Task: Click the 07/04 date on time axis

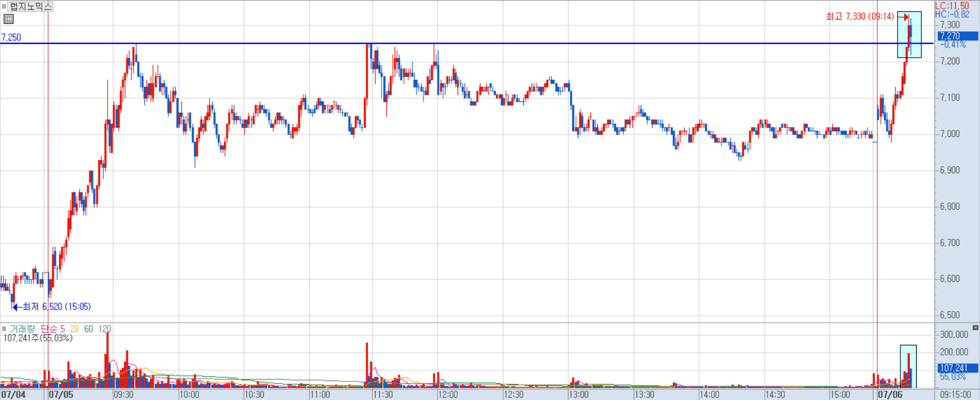Action: 14,395
